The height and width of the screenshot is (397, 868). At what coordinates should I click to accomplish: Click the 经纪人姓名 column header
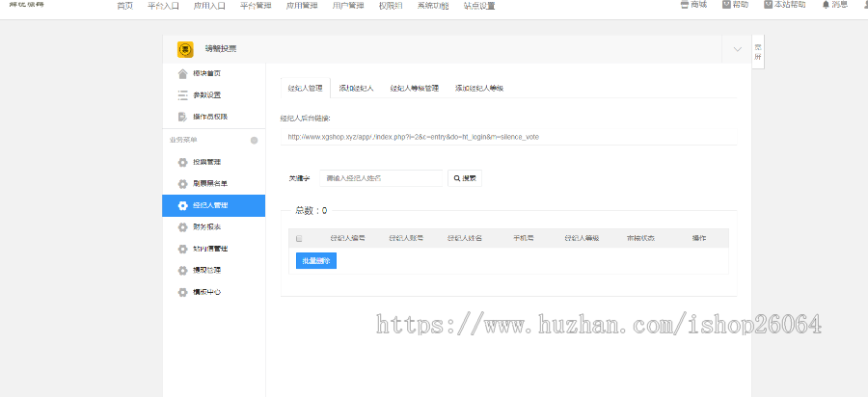(465, 238)
